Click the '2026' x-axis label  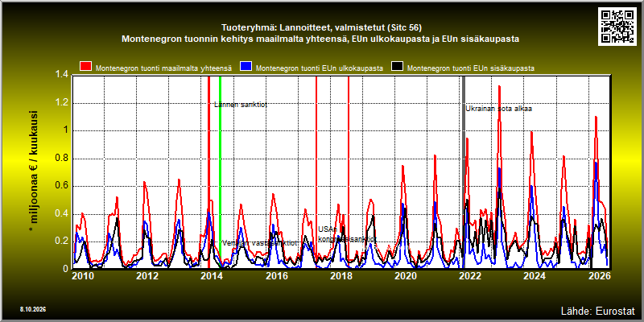(x=599, y=276)
